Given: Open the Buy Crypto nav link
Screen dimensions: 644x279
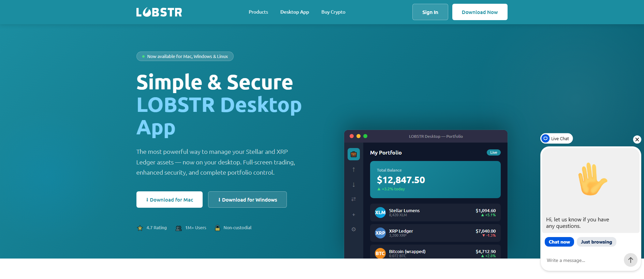Looking at the screenshot, I should (333, 12).
